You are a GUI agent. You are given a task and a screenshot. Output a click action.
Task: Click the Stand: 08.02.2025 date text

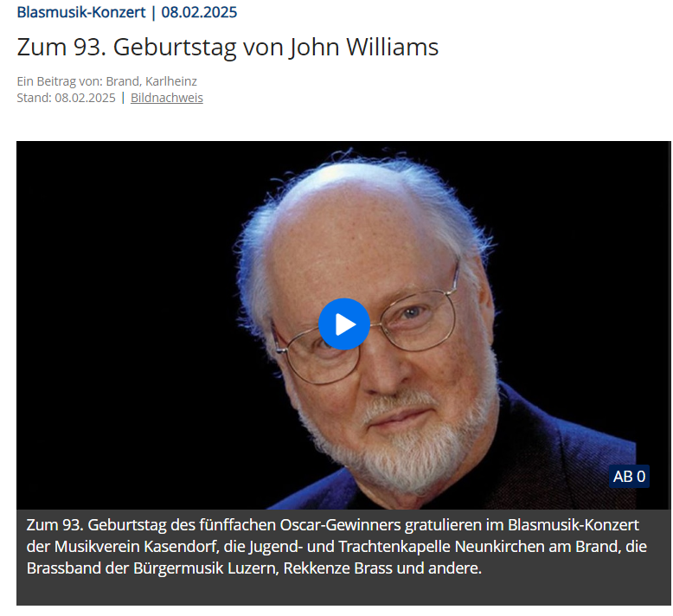pyautogui.click(x=66, y=98)
